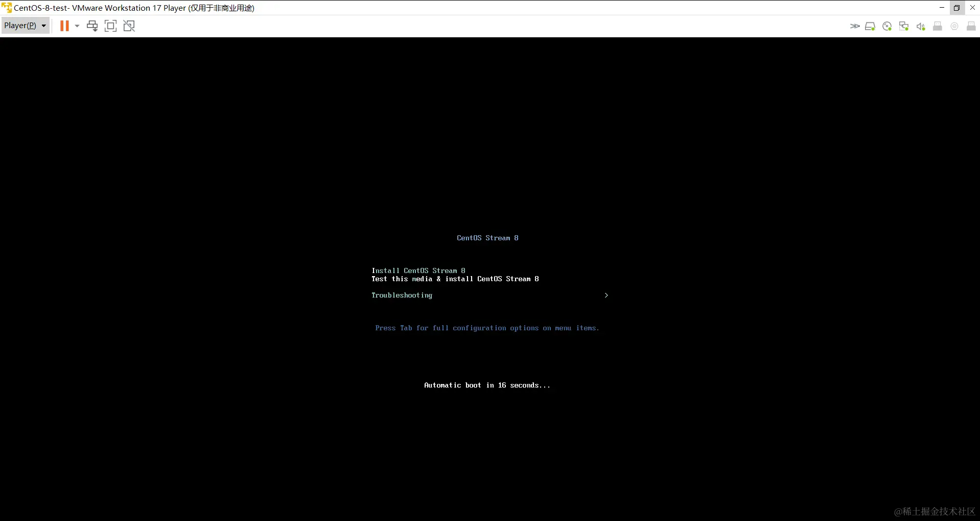Screen dimensions: 980x521
Task: Minimize the VMware Player window
Action: 942,8
